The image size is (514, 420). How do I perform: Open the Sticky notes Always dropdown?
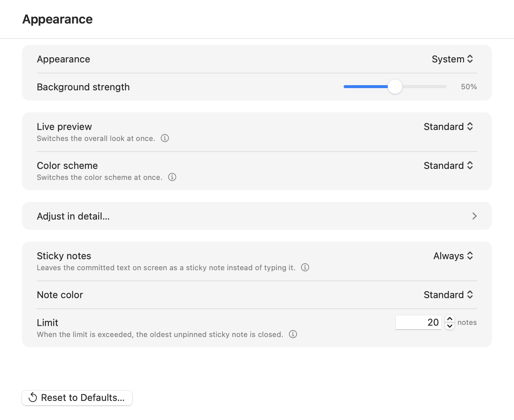pos(453,256)
